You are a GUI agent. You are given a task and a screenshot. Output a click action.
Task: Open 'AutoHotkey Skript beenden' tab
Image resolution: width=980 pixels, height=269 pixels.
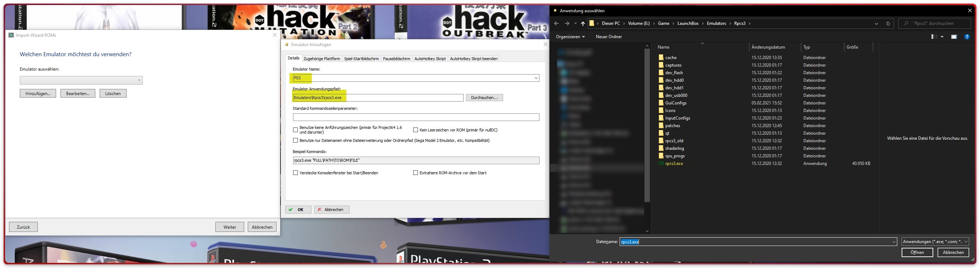(x=474, y=59)
